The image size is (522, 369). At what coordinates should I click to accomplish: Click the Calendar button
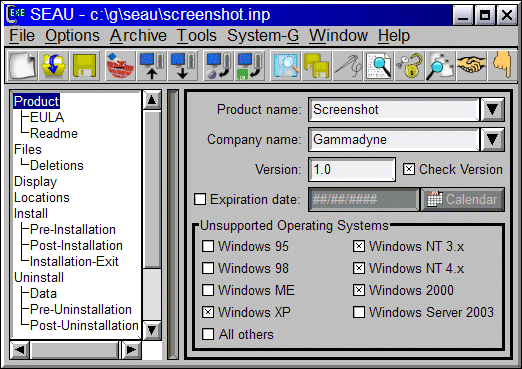pos(463,199)
